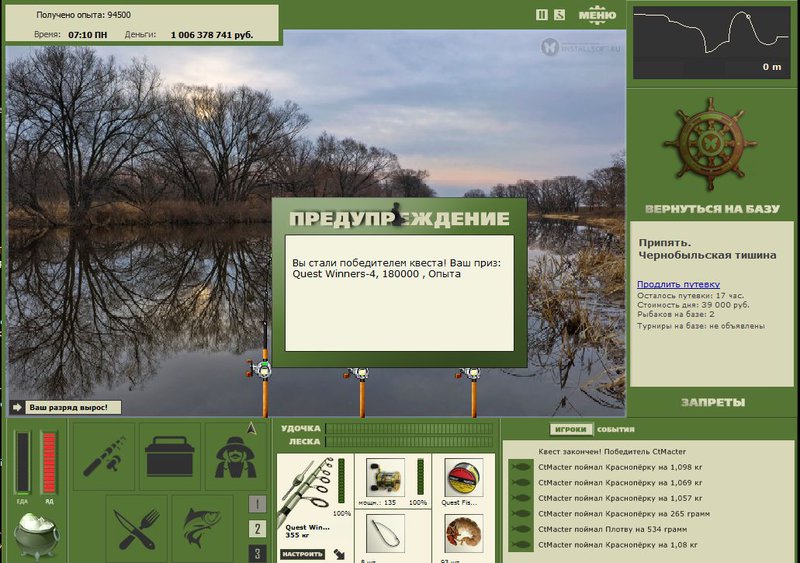This screenshot has width=800, height=563.
Task: Click ВЕРНУТЬСЯ НА БАЗУ
Action: coord(712,209)
